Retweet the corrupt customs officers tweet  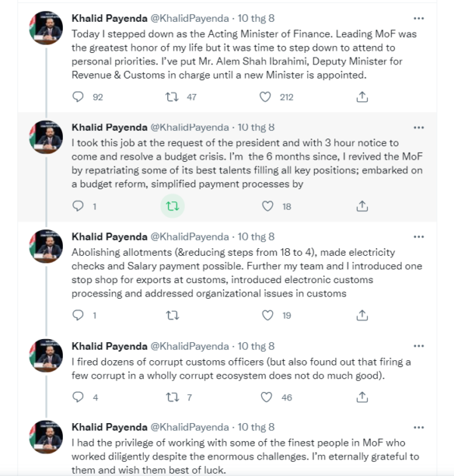tap(172, 397)
